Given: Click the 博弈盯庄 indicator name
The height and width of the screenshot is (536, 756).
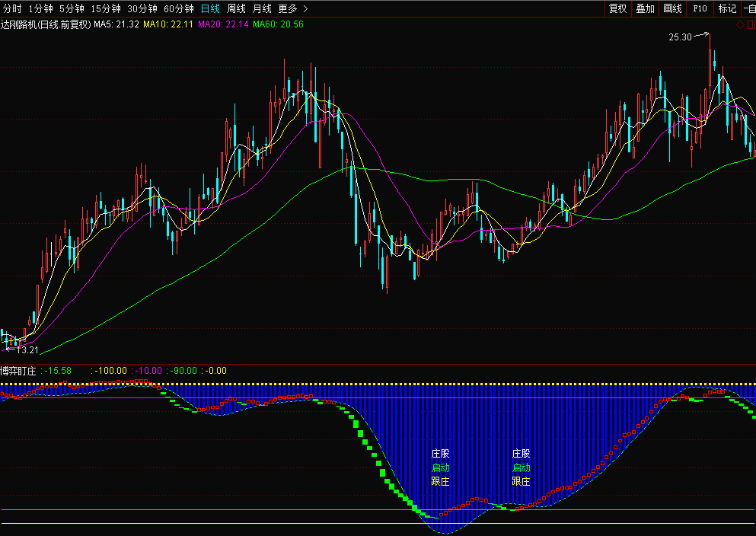Looking at the screenshot, I should click(18, 371).
